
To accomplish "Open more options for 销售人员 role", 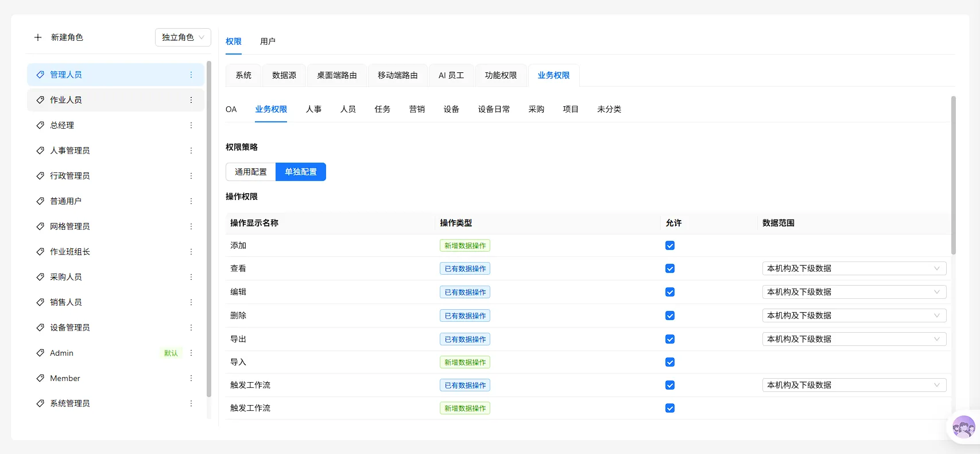I will pyautogui.click(x=191, y=302).
